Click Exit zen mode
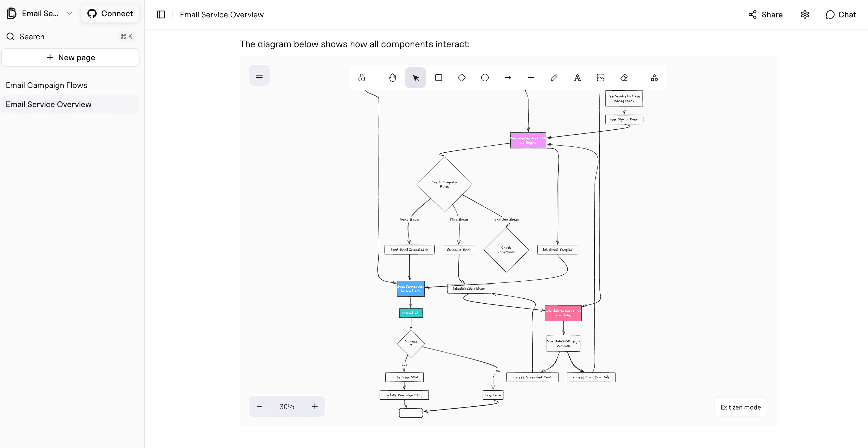868x448 pixels. (x=740, y=407)
